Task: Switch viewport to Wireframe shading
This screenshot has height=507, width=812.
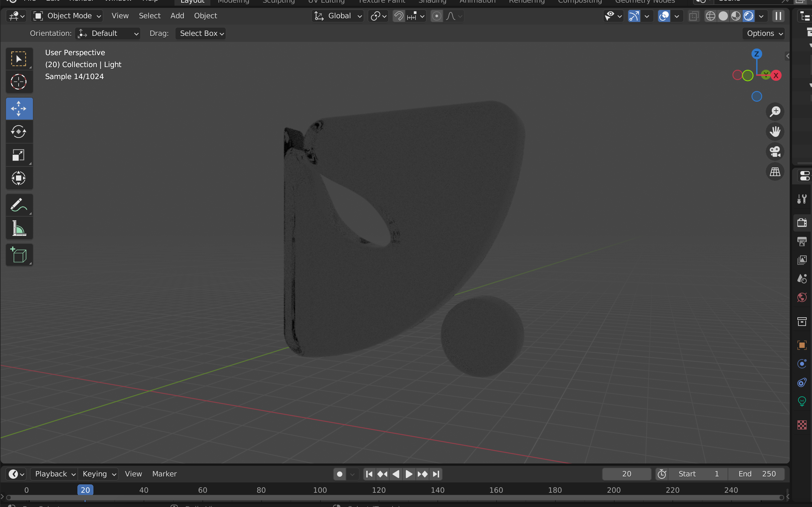Action: point(711,16)
